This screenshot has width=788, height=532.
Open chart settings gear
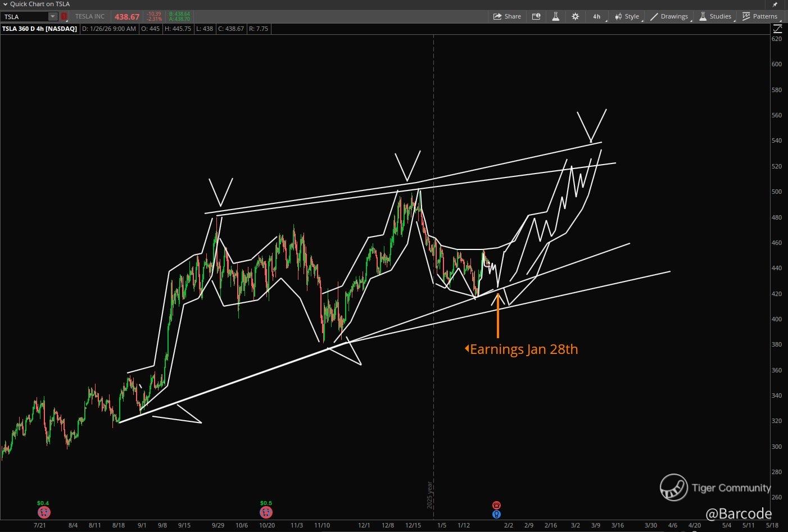(x=576, y=16)
